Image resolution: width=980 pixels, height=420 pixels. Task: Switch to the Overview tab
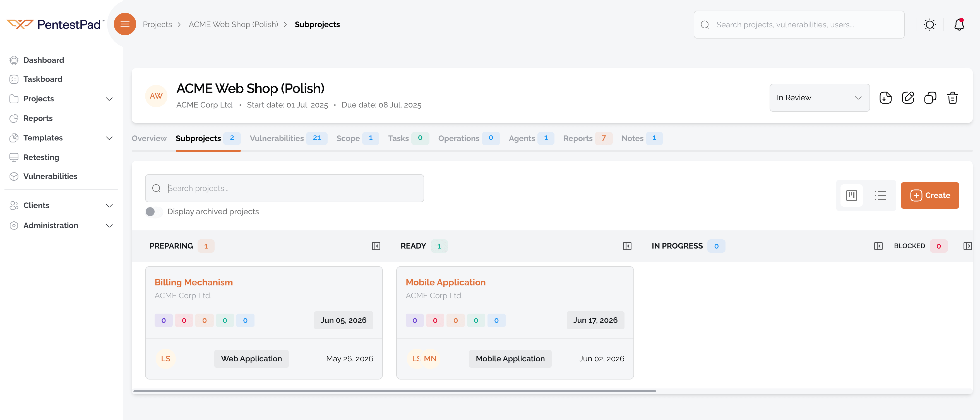[149, 139]
